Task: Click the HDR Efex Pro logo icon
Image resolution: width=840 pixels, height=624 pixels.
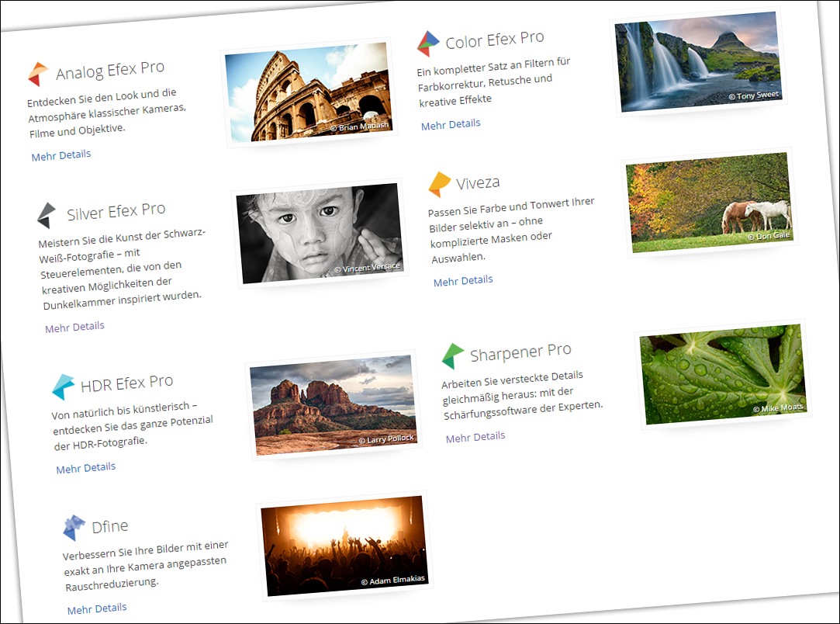Action: point(63,387)
